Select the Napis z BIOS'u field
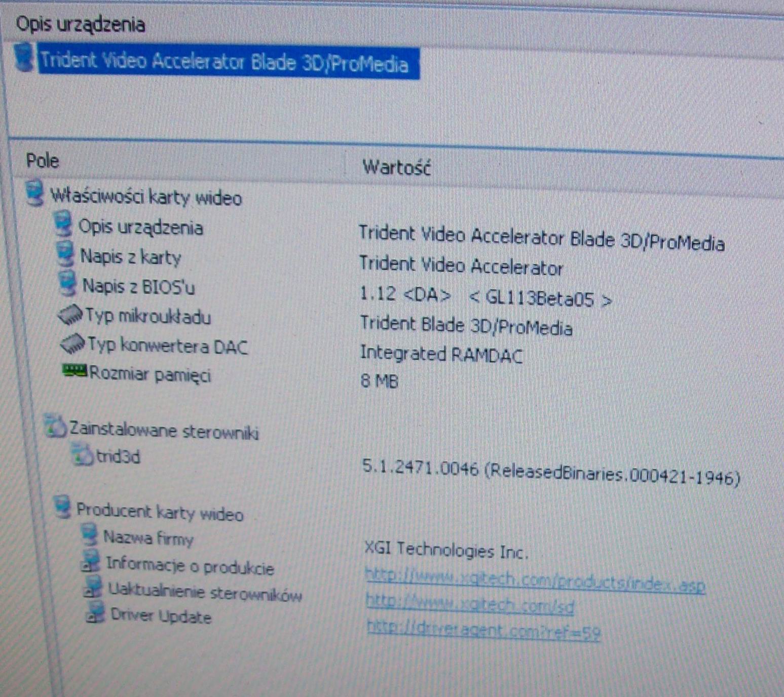The height and width of the screenshot is (697, 784). [x=138, y=287]
